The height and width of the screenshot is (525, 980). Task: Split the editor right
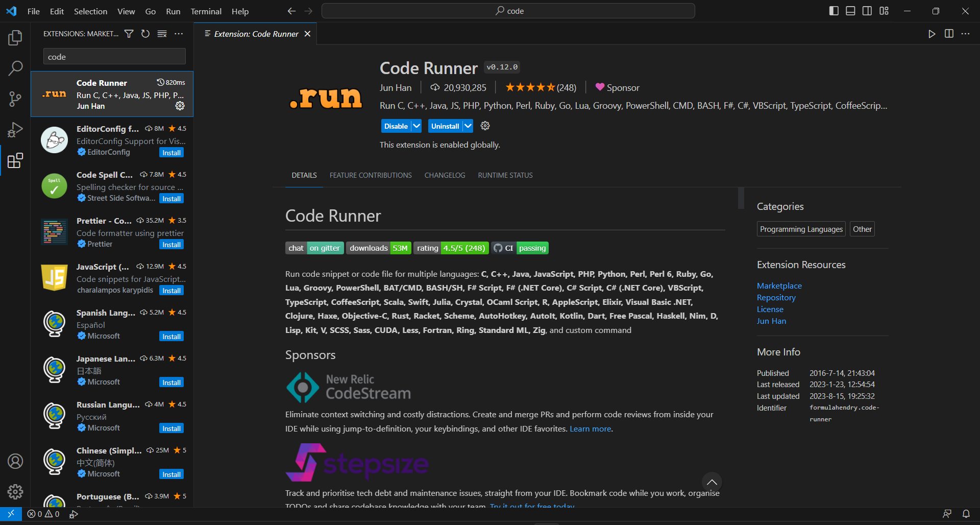(x=949, y=34)
